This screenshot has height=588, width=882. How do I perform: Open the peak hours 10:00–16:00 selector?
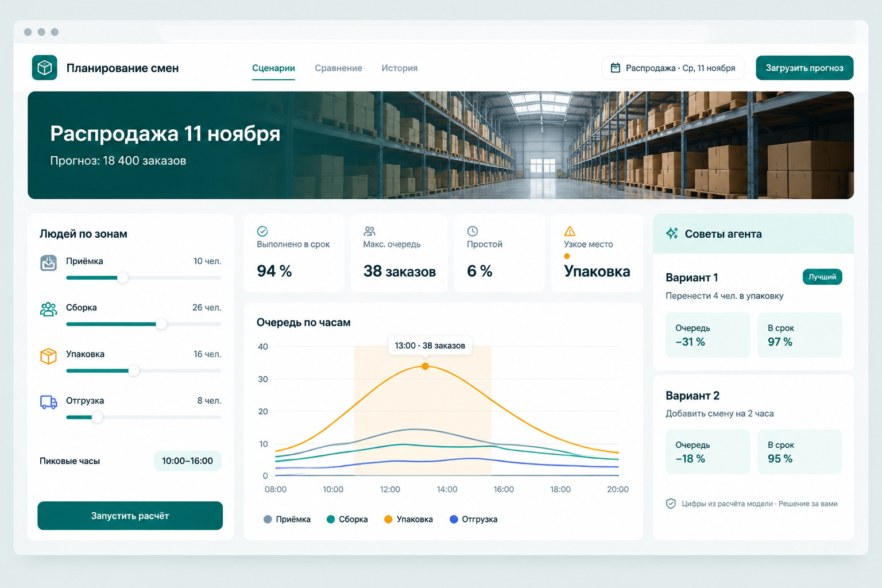pos(187,461)
